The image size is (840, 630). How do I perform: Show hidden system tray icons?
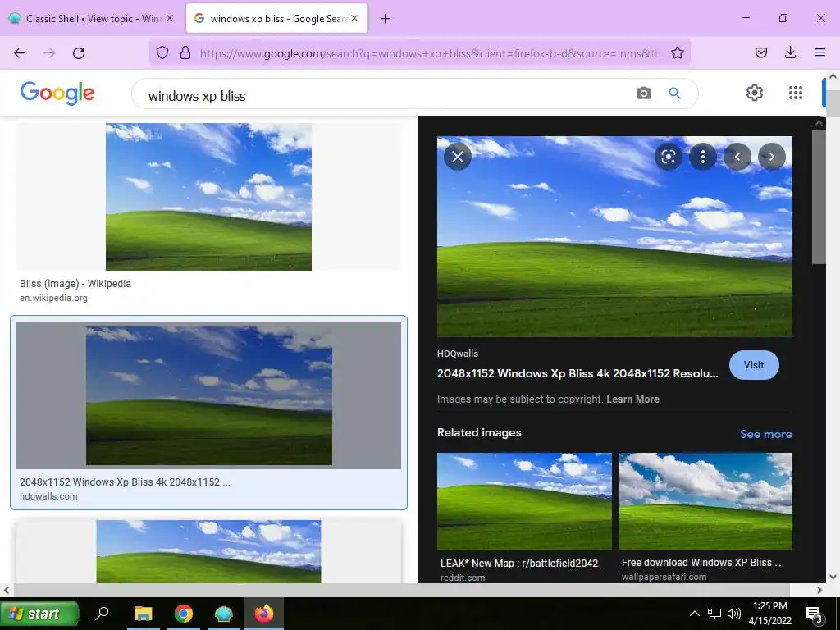coord(694,614)
